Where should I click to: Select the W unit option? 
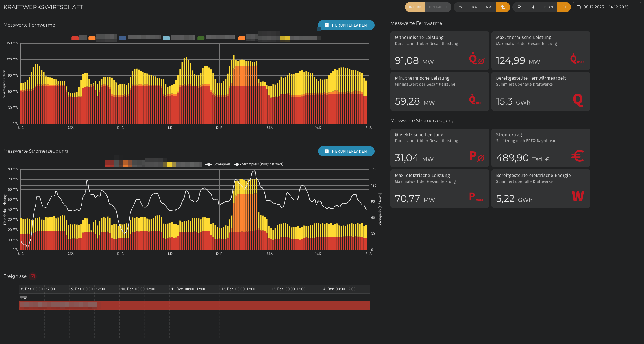pyautogui.click(x=461, y=7)
